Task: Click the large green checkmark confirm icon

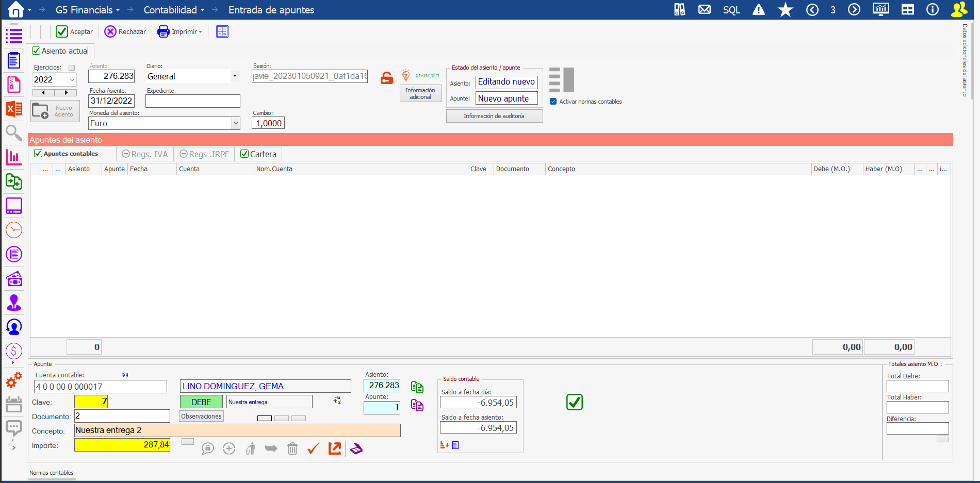Action: click(x=574, y=402)
